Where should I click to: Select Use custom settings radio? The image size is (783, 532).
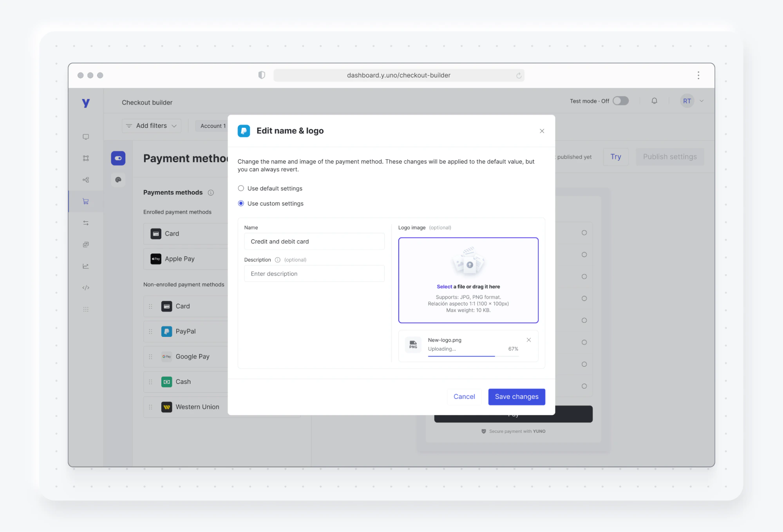[241, 203]
